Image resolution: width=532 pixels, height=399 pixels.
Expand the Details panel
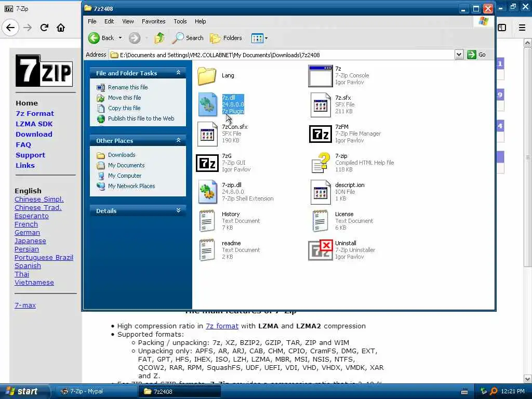click(179, 210)
